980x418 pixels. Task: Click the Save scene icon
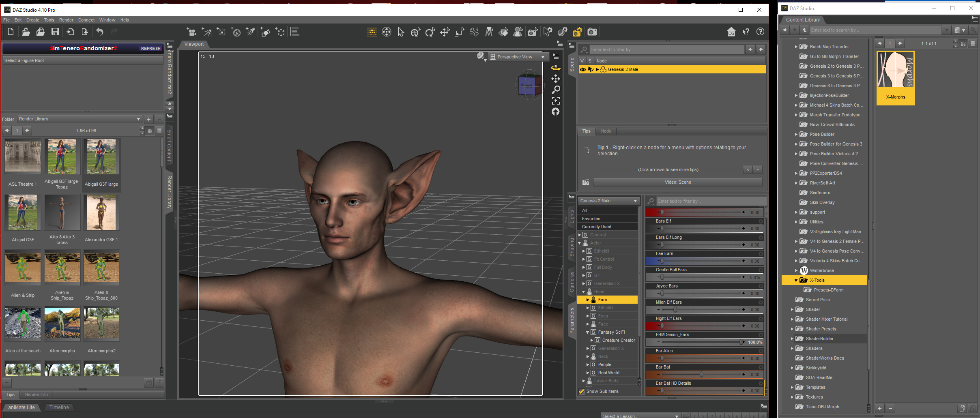pos(55,32)
